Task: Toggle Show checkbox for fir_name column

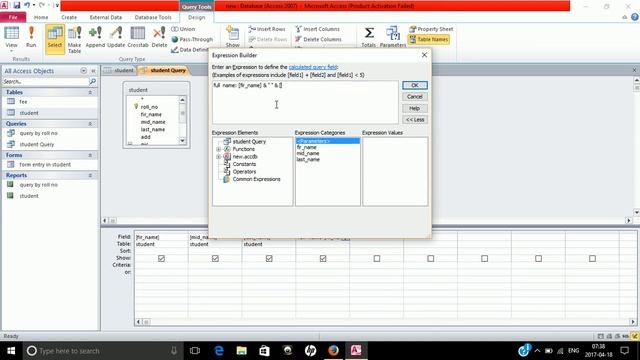Action: coord(161,258)
